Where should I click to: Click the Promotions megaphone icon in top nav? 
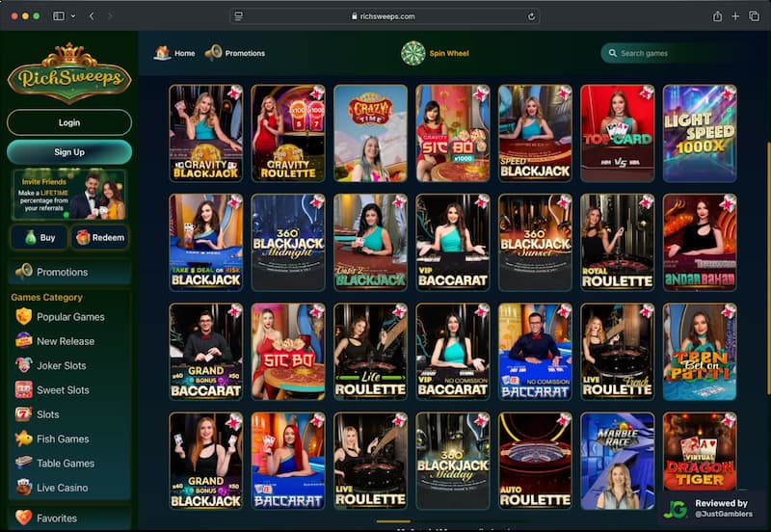coord(213,52)
